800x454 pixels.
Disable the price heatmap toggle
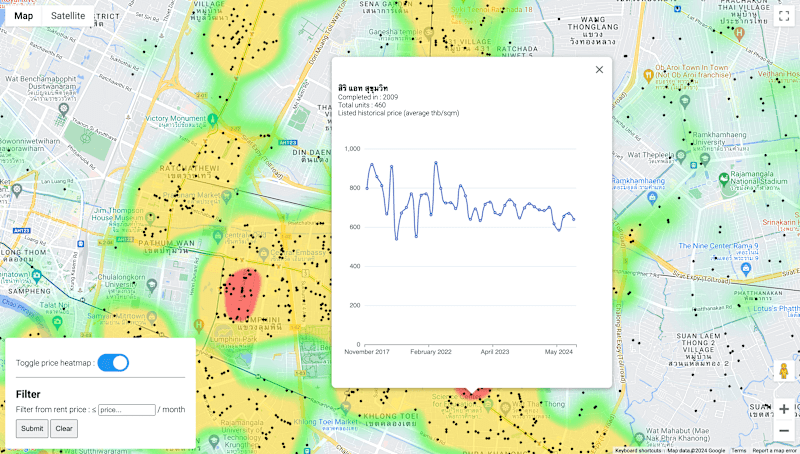(113, 363)
